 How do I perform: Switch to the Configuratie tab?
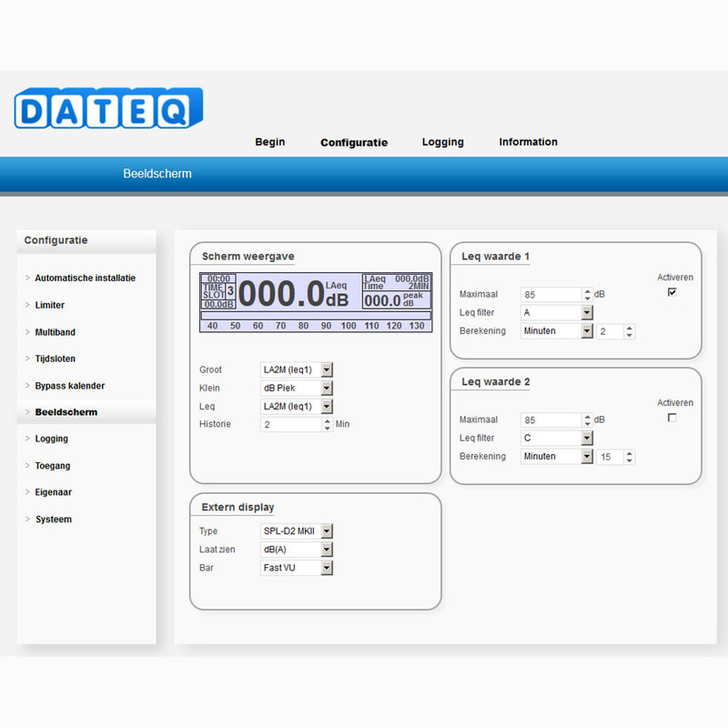[x=353, y=142]
